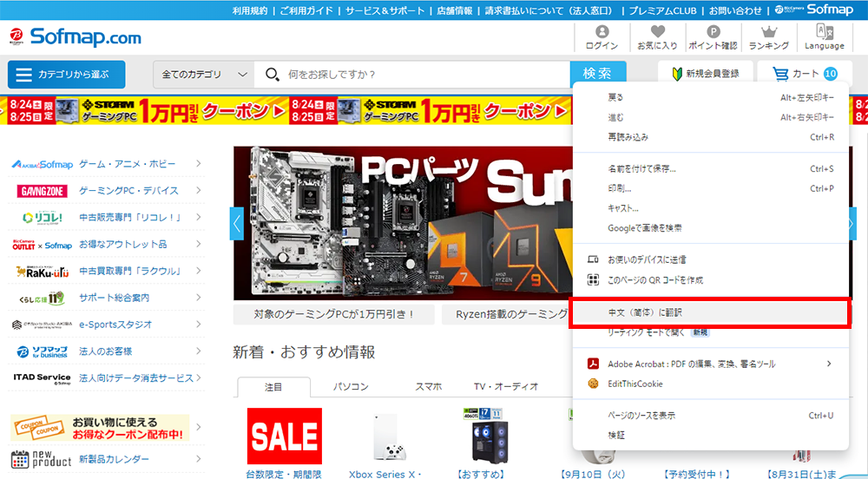Select 印刷... in context menu
The height and width of the screenshot is (479, 868).
click(x=710, y=188)
